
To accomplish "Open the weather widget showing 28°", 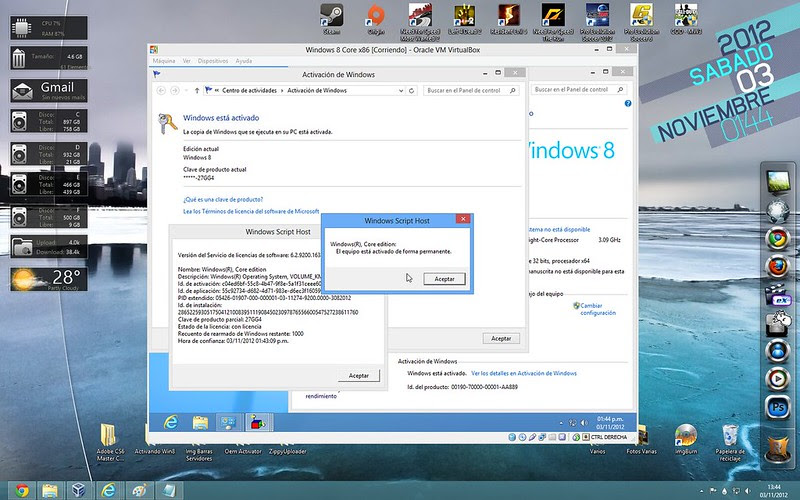I will pyautogui.click(x=49, y=279).
